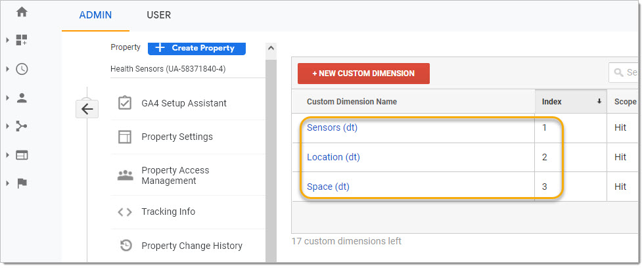Expand the Audience section arrow
The image size is (644, 268).
[x=7, y=98]
